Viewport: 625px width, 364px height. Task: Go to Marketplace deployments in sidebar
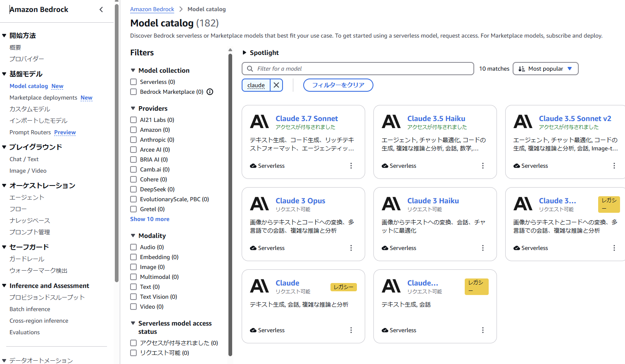pyautogui.click(x=43, y=98)
